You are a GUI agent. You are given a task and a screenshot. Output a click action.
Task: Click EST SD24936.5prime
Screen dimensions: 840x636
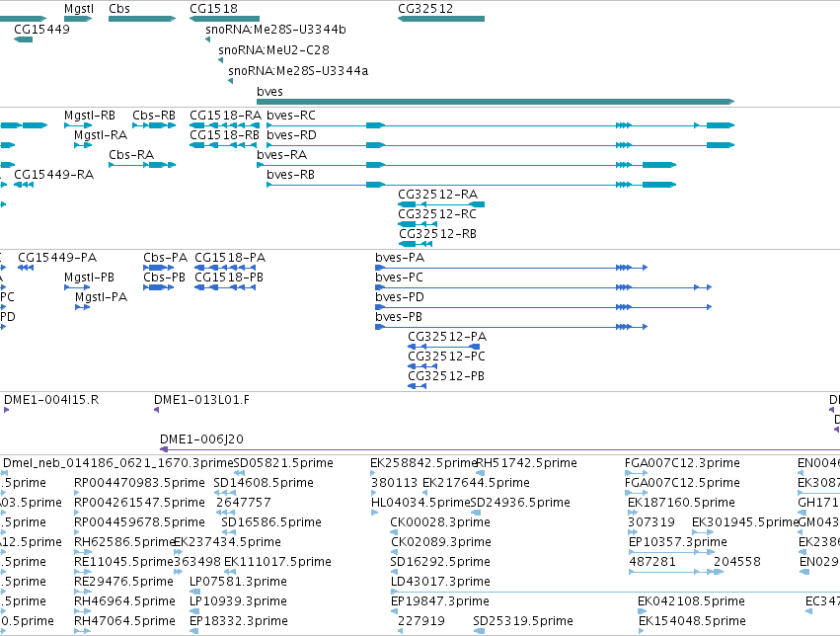click(x=475, y=513)
